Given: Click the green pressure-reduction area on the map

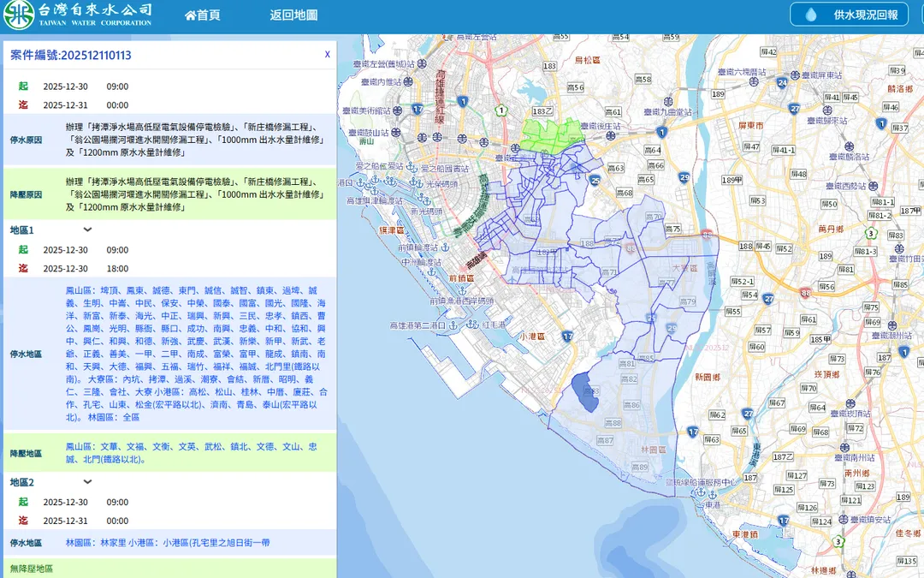Looking at the screenshot, I should [x=551, y=137].
